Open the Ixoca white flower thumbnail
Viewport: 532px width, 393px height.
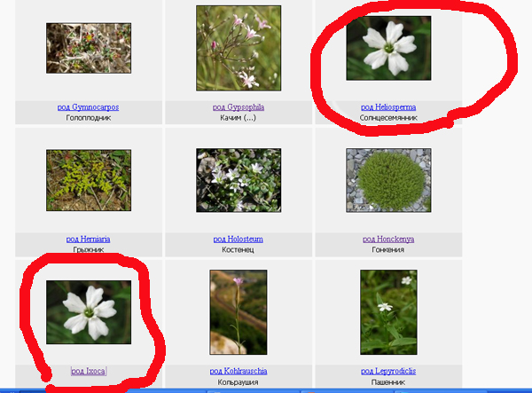tap(88, 311)
